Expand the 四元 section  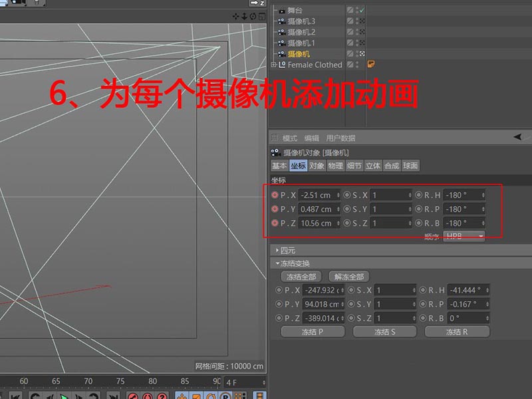click(279, 251)
